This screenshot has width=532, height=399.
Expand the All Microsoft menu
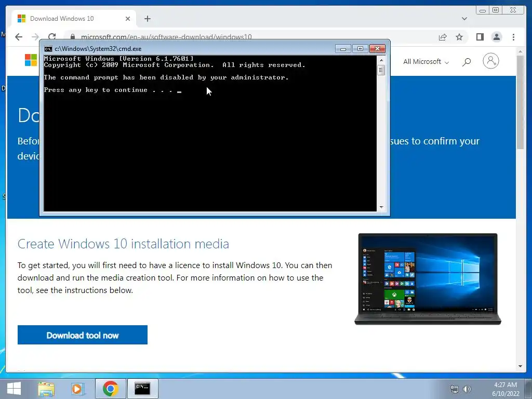[426, 62]
